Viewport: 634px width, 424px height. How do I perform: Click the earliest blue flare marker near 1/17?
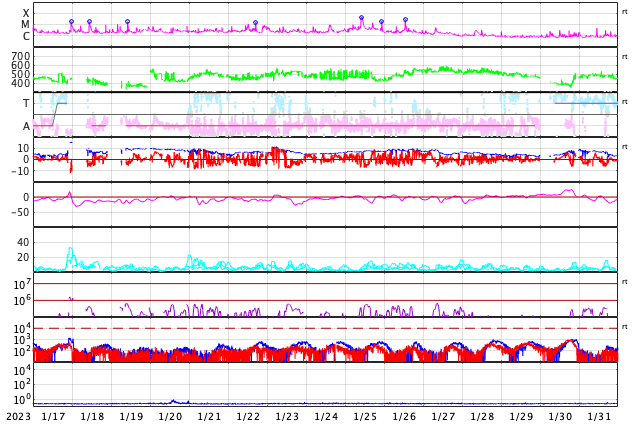pyautogui.click(x=72, y=21)
